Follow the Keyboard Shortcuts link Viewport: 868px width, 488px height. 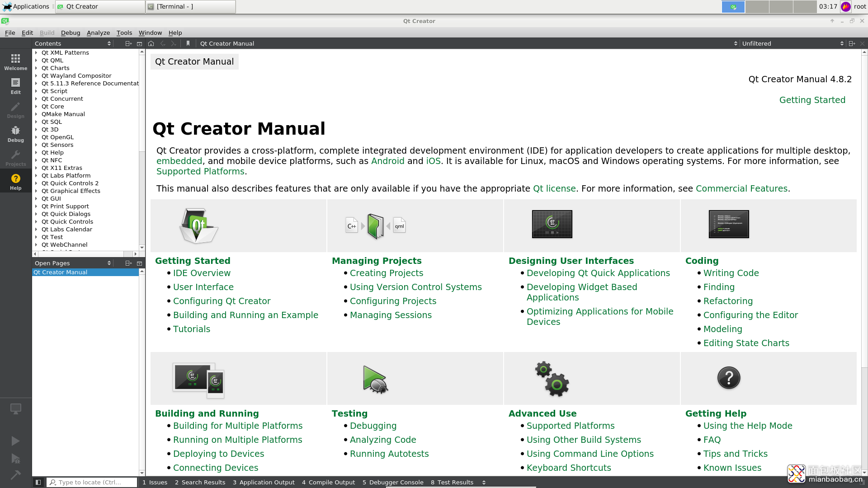tap(569, 468)
